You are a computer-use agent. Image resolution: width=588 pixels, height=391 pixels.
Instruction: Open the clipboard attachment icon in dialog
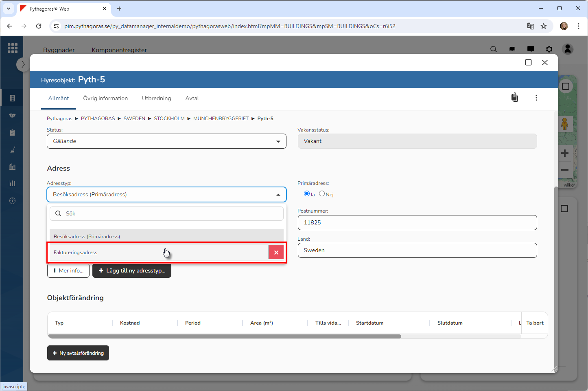(515, 98)
